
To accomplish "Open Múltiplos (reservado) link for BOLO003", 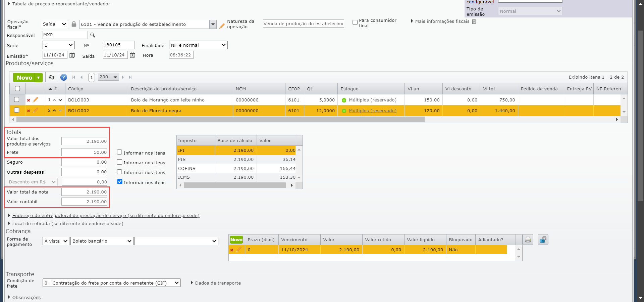I will pyautogui.click(x=372, y=100).
